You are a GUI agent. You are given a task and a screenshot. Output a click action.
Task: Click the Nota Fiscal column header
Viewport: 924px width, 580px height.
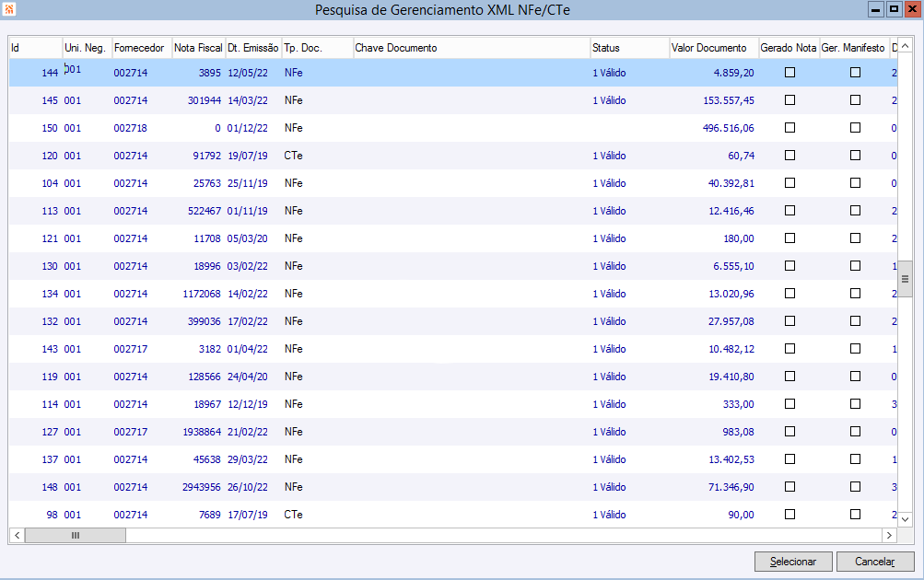point(199,48)
